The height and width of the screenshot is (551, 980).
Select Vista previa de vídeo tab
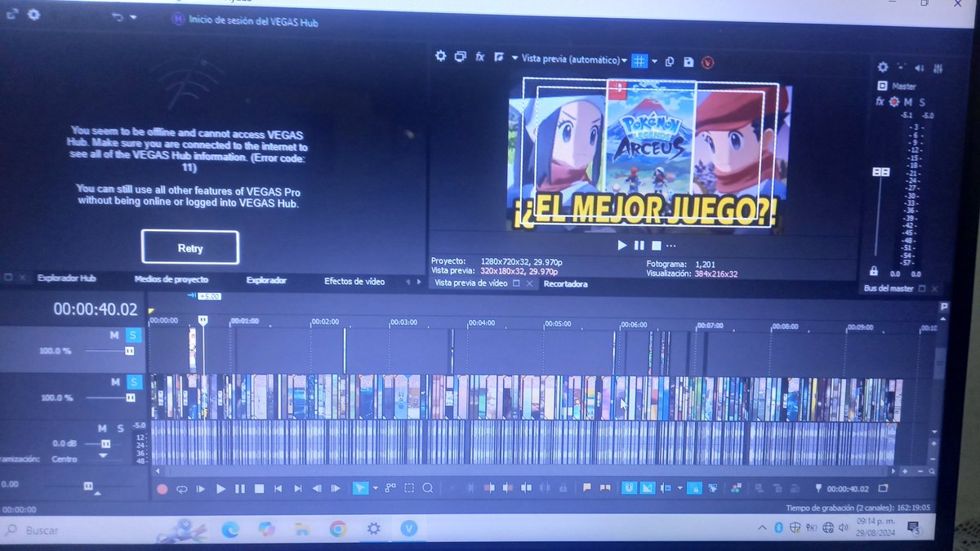471,283
